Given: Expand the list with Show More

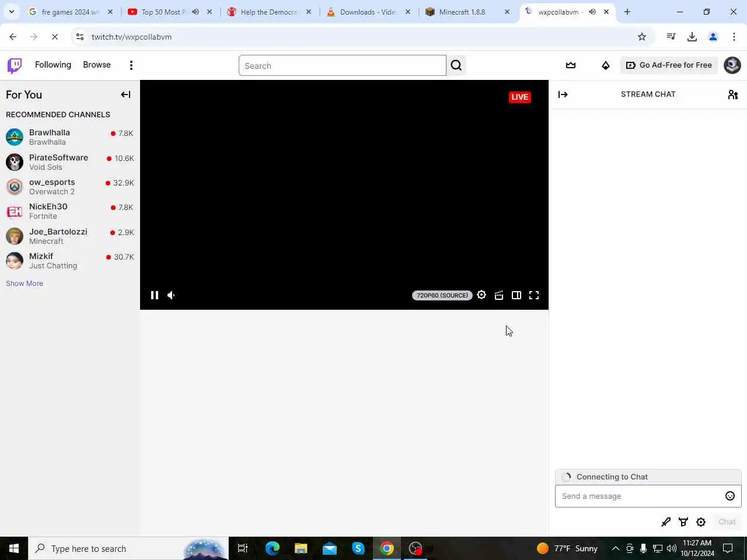Looking at the screenshot, I should click(x=25, y=283).
